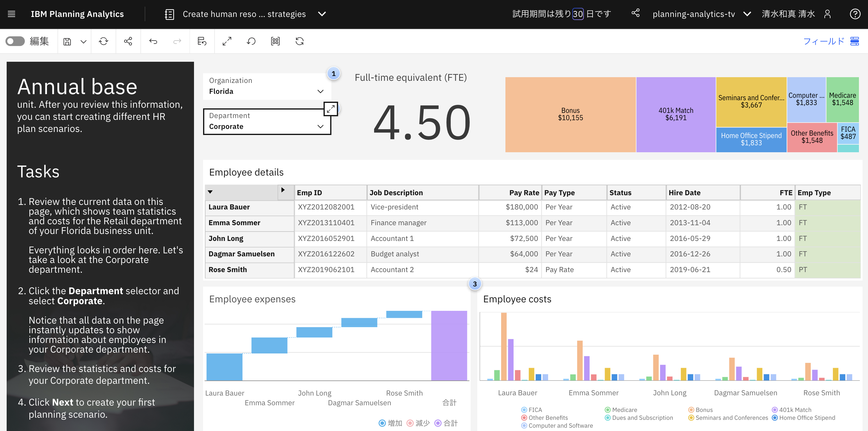Expand the Organization Florida dropdown

[321, 91]
